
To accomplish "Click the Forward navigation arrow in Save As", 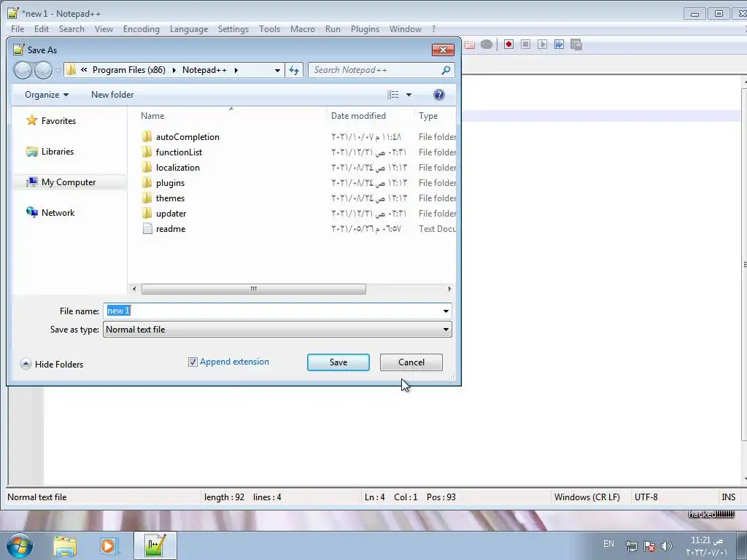I will point(43,71).
